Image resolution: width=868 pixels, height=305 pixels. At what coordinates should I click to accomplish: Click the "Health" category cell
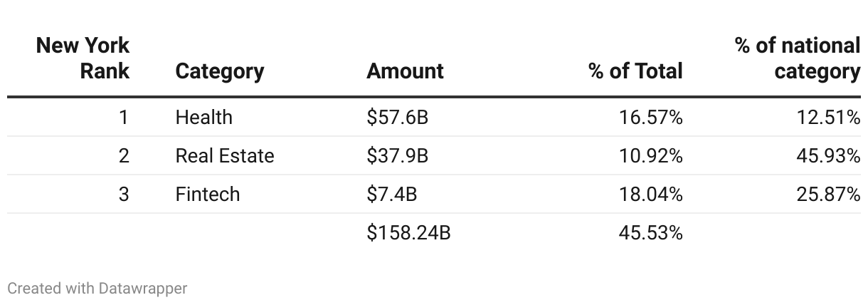point(203,117)
